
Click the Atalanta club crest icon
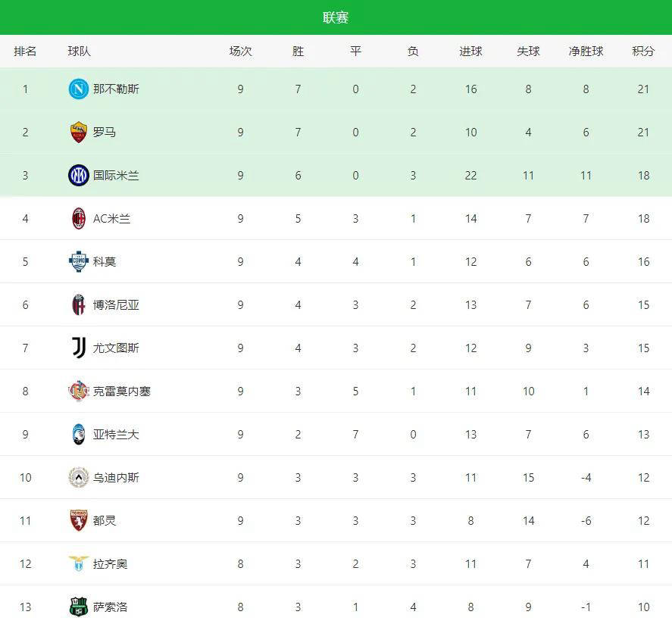tap(79, 435)
